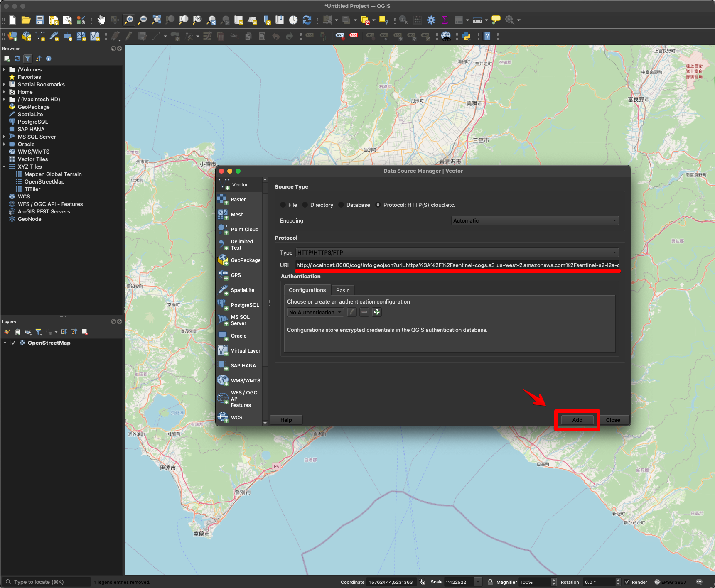Click the Help button in Data Source Manager
This screenshot has width=715, height=588.
(x=286, y=420)
